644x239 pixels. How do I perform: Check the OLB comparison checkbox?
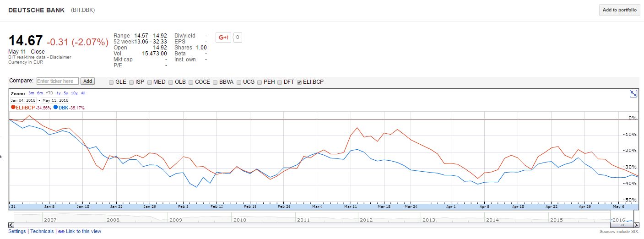pyautogui.click(x=171, y=82)
